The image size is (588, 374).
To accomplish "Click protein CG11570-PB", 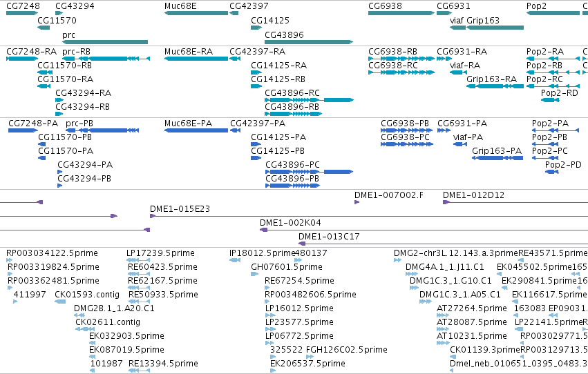I will tap(42, 144).
